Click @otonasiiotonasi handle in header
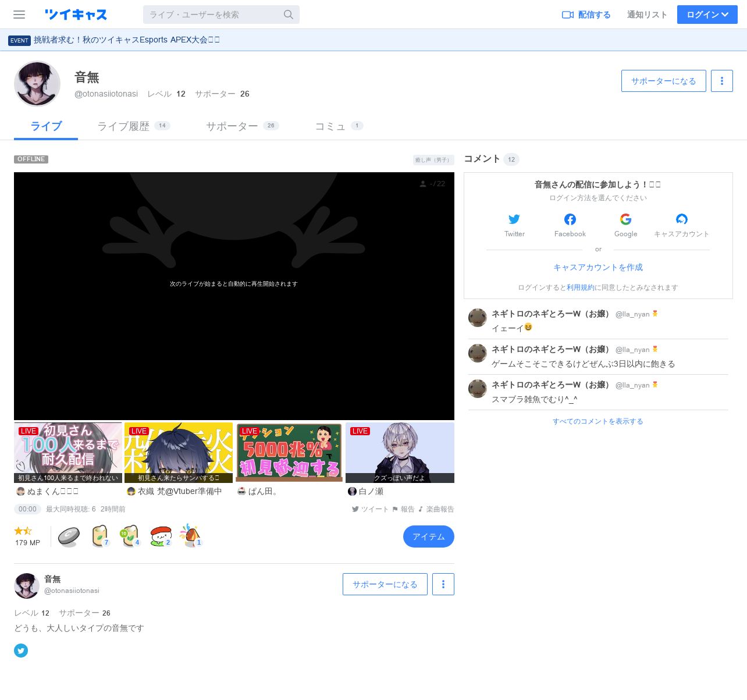Screen dimensions: 747x700 (106, 94)
